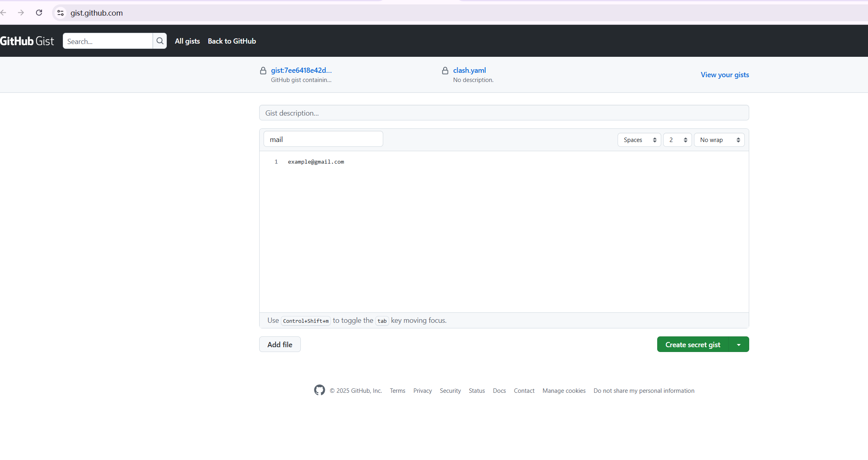The height and width of the screenshot is (460, 868).
Task: Focus the Gist description input field
Action: point(504,113)
